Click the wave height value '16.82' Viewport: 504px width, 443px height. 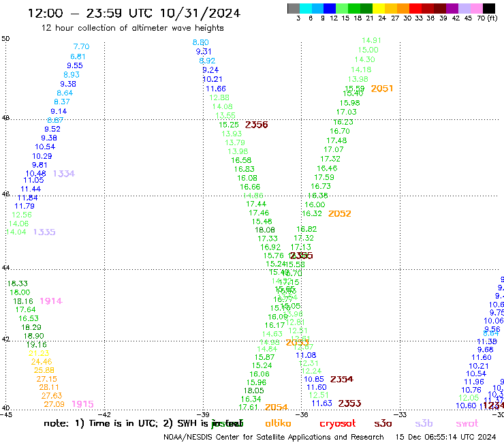click(306, 229)
